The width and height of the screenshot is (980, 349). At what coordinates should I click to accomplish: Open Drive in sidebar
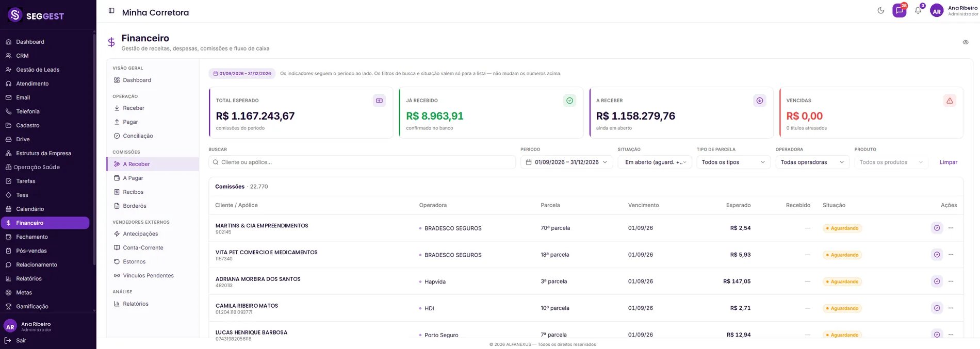click(x=45, y=139)
